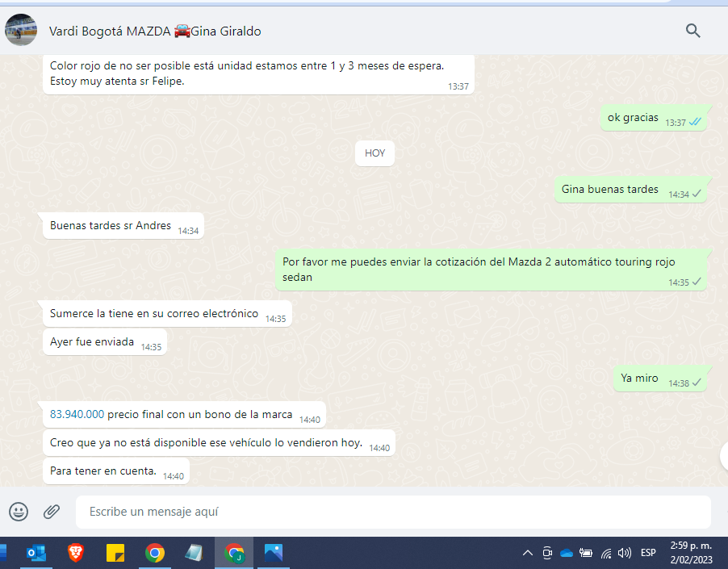Click the 83.940.000 price link
The height and width of the screenshot is (569, 728).
(x=77, y=414)
